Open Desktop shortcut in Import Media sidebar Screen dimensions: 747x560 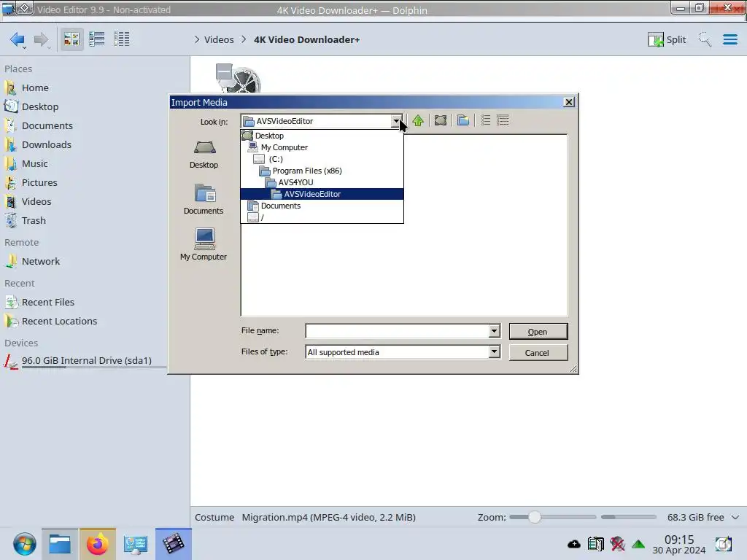coord(204,155)
